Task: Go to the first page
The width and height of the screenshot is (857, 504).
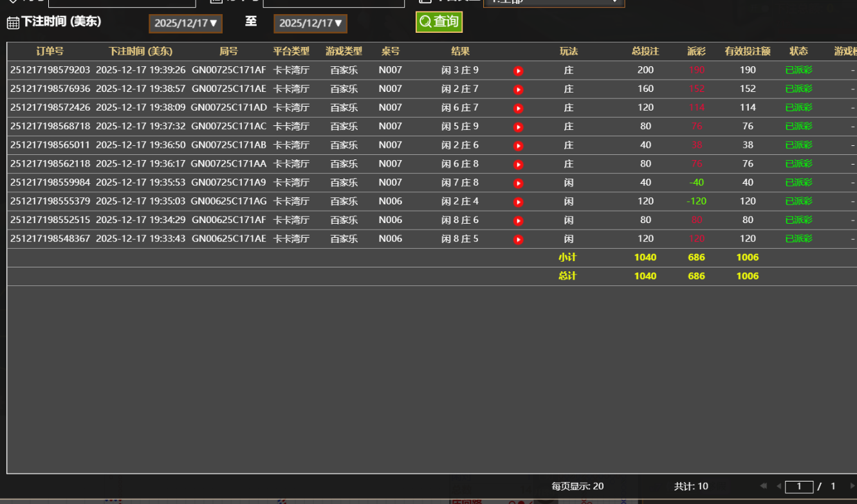Action: coord(764,486)
